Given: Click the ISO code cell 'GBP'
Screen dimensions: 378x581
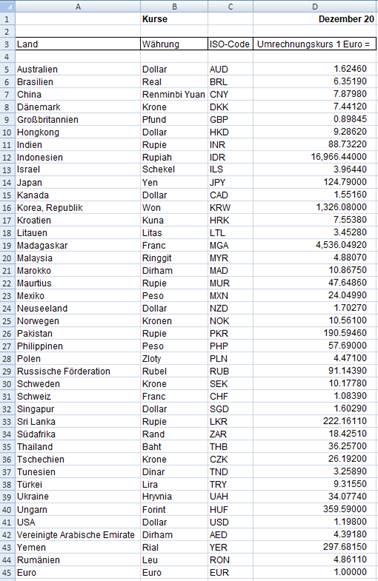Looking at the screenshot, I should [231, 120].
